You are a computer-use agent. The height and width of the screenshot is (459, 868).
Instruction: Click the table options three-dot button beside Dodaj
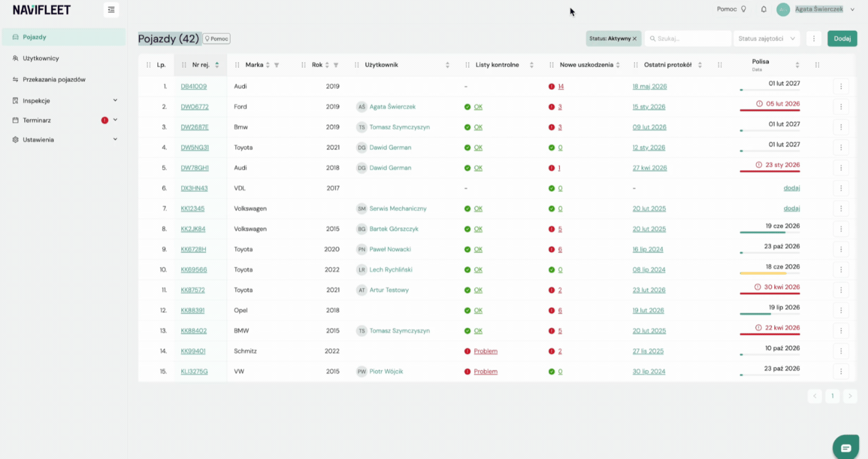(814, 38)
